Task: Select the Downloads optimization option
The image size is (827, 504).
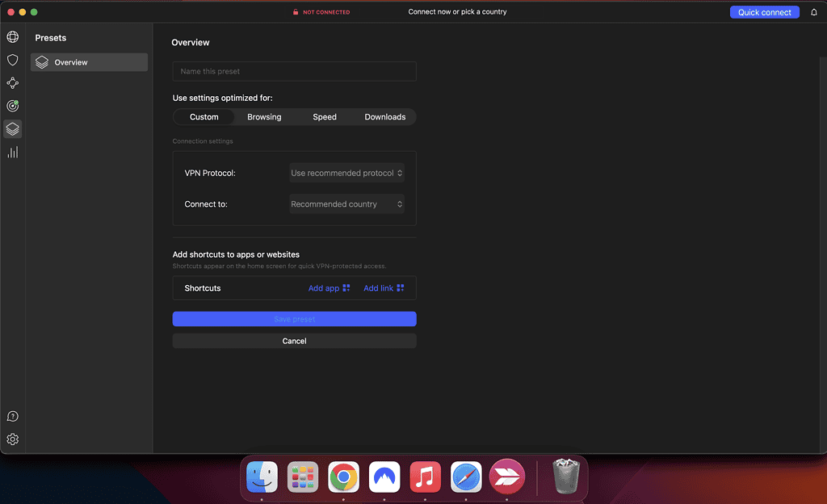Action: coord(384,117)
